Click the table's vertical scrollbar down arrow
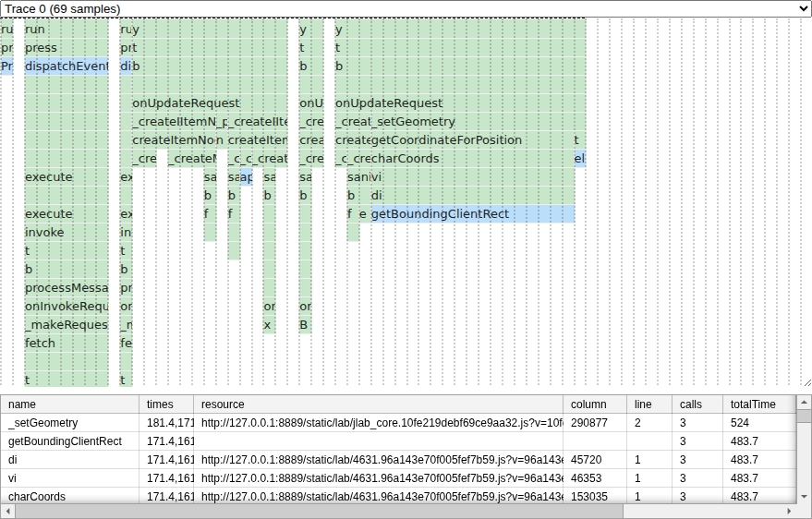The image size is (812, 519). pyautogui.click(x=804, y=497)
